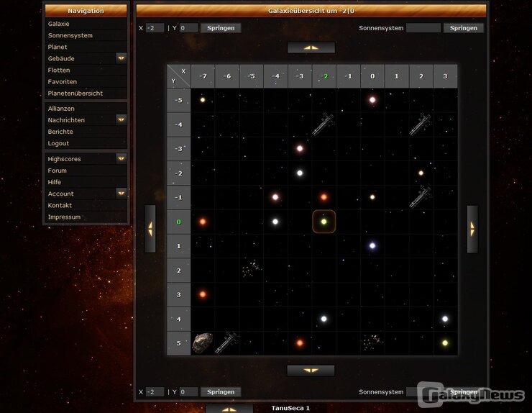Click the row header 0
532x413 pixels.
(179, 222)
